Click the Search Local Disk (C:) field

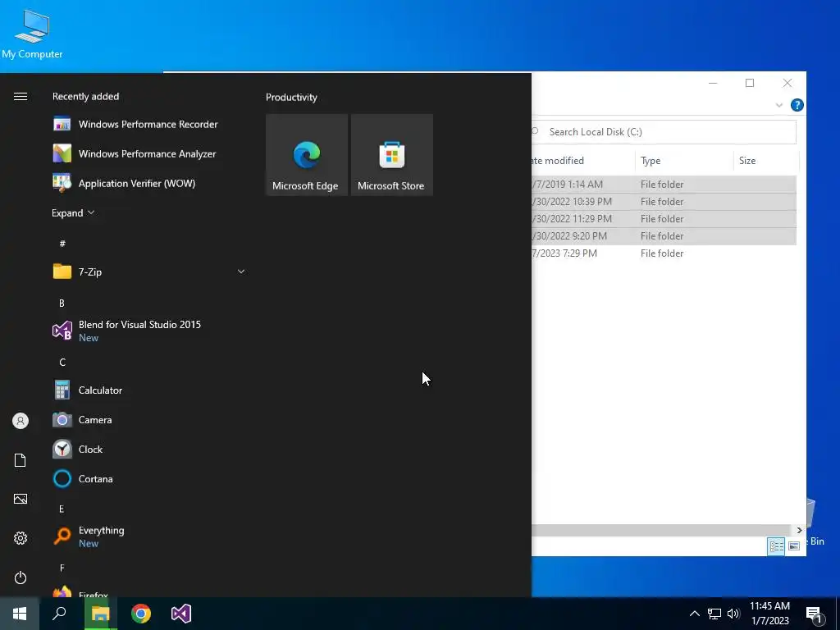(664, 132)
